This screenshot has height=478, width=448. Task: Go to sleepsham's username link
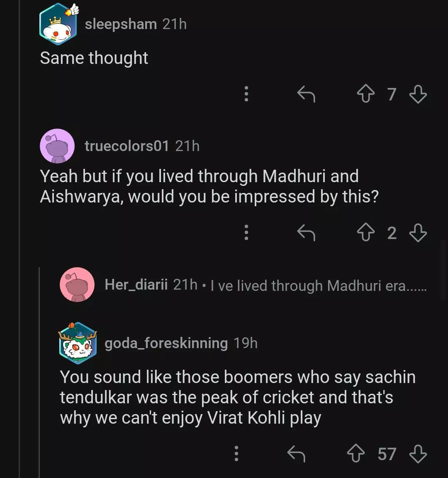(121, 24)
